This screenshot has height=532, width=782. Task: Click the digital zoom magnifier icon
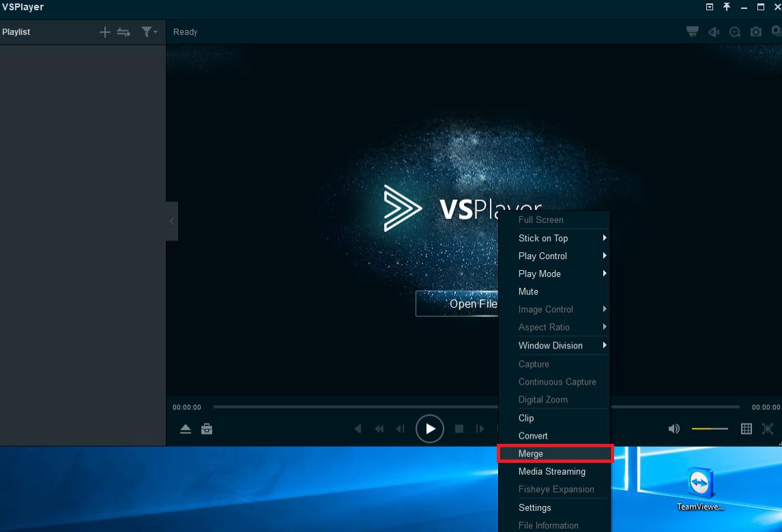click(735, 32)
